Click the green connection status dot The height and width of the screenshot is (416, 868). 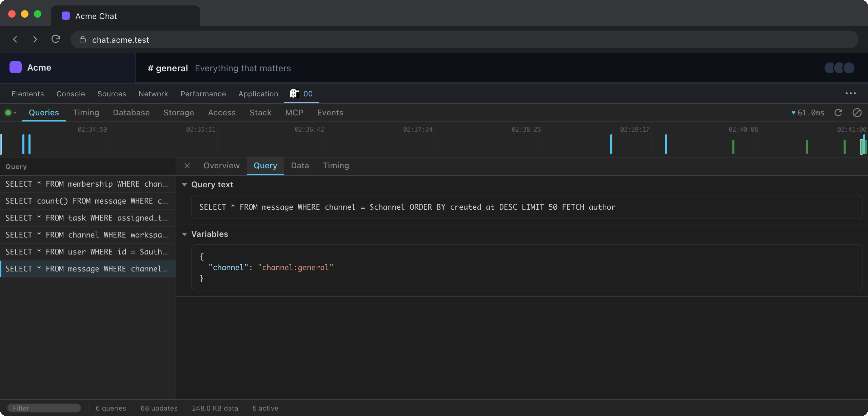click(x=8, y=113)
